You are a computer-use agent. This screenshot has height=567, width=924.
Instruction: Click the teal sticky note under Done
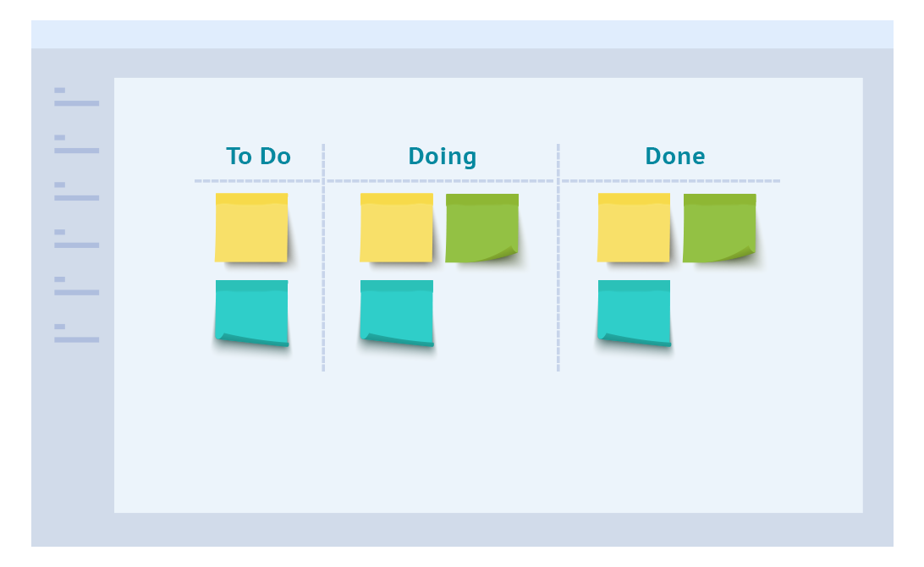click(x=634, y=312)
